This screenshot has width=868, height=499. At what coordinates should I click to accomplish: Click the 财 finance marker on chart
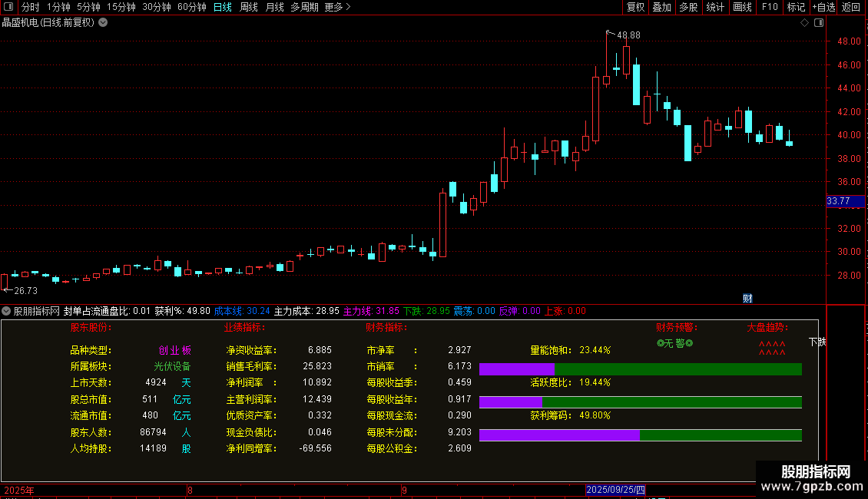(x=747, y=298)
